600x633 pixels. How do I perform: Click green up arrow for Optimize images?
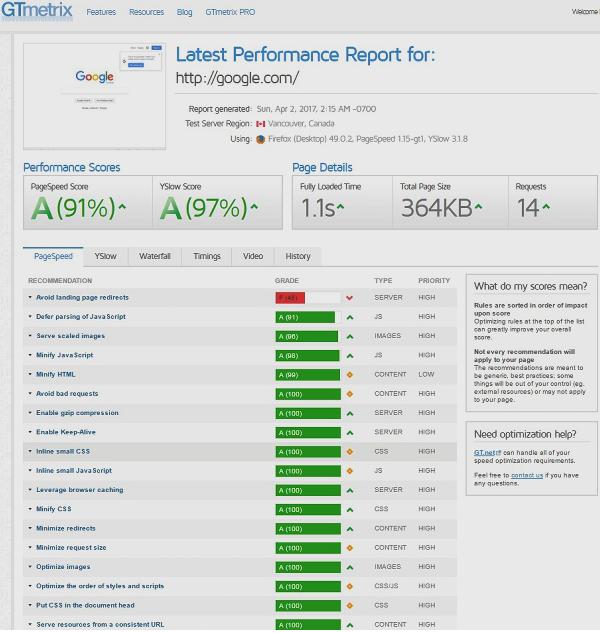(350, 567)
